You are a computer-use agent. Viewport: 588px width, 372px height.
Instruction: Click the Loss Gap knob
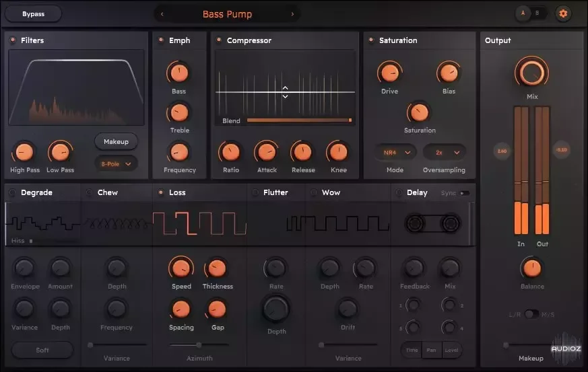217,309
